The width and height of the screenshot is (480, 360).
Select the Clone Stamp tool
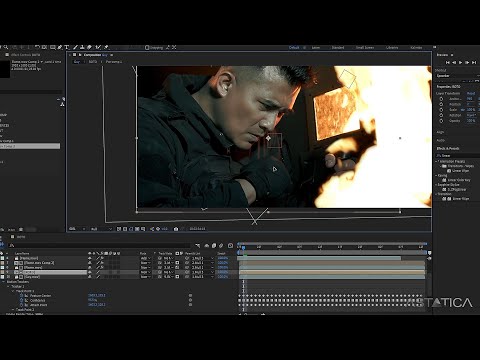click(82, 47)
